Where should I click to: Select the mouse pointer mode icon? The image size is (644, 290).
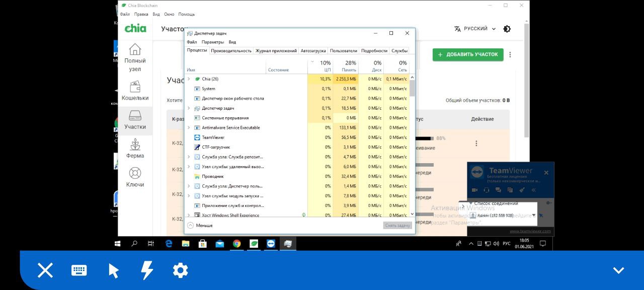coord(114,271)
